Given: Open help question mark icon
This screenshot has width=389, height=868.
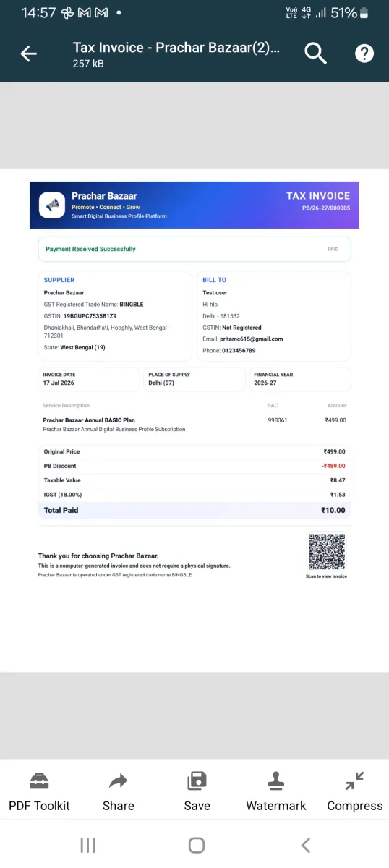Looking at the screenshot, I should click(364, 54).
